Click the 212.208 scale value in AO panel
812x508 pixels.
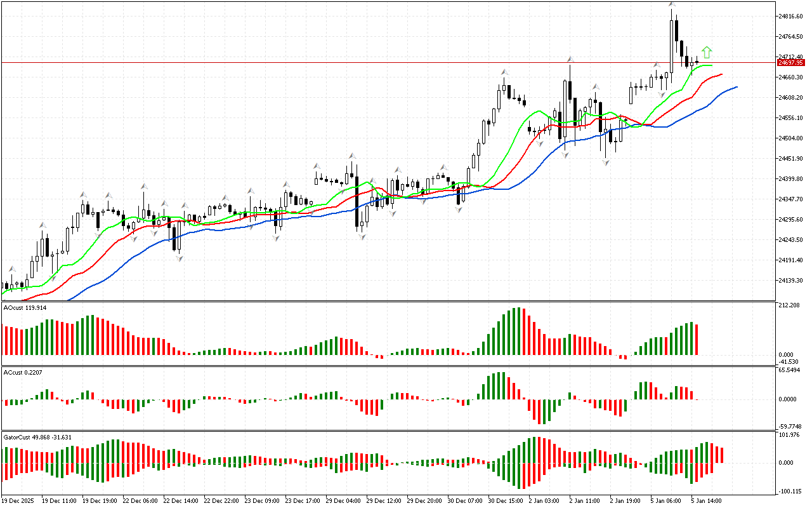[789, 305]
